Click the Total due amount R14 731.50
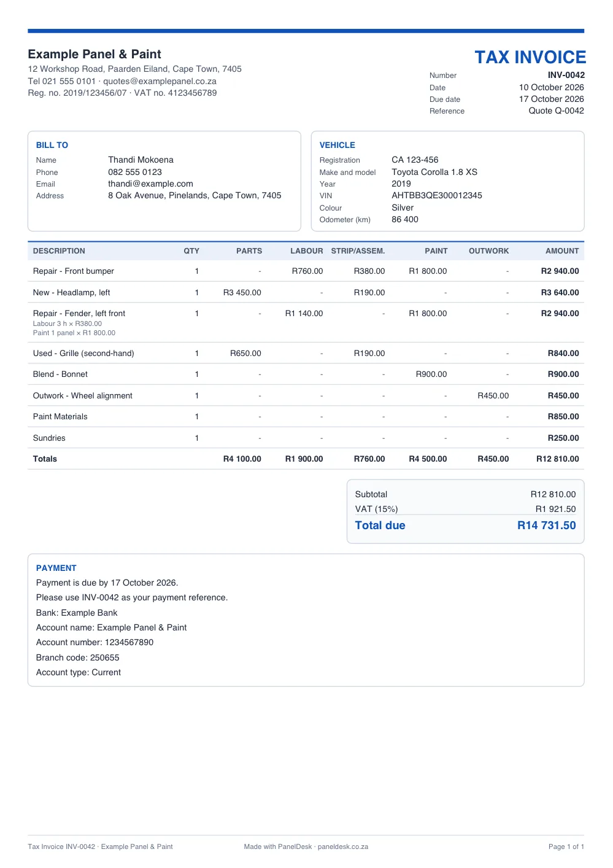Viewport: 613px width, 868px height. [x=546, y=525]
